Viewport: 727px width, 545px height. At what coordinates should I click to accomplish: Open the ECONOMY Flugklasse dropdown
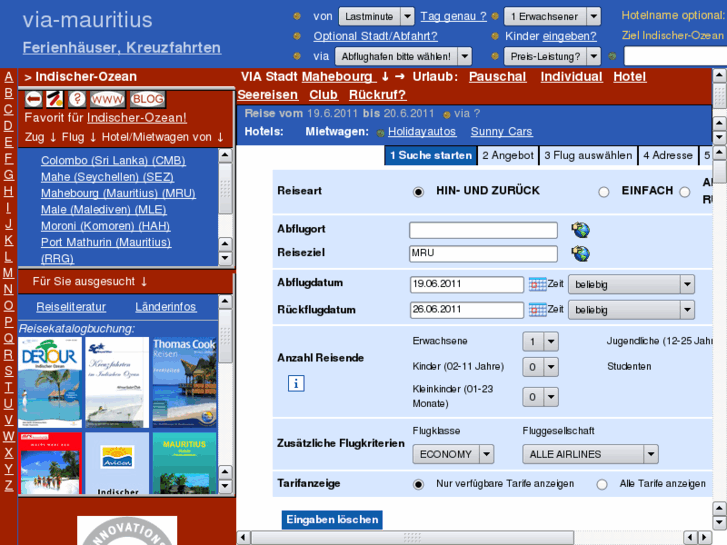pyautogui.click(x=453, y=454)
